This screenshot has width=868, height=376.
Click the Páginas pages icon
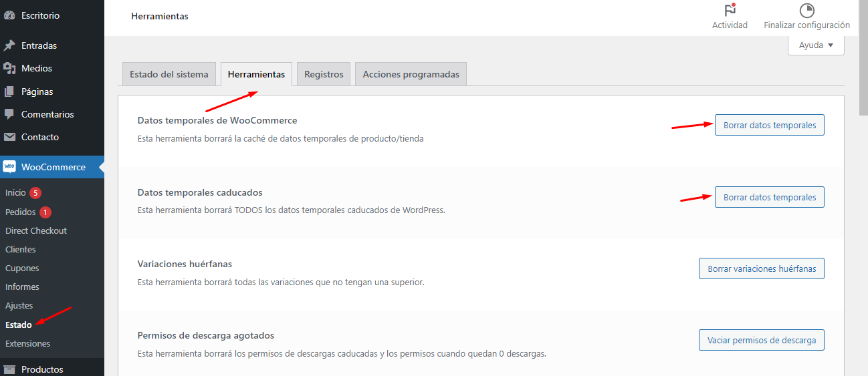(x=9, y=91)
